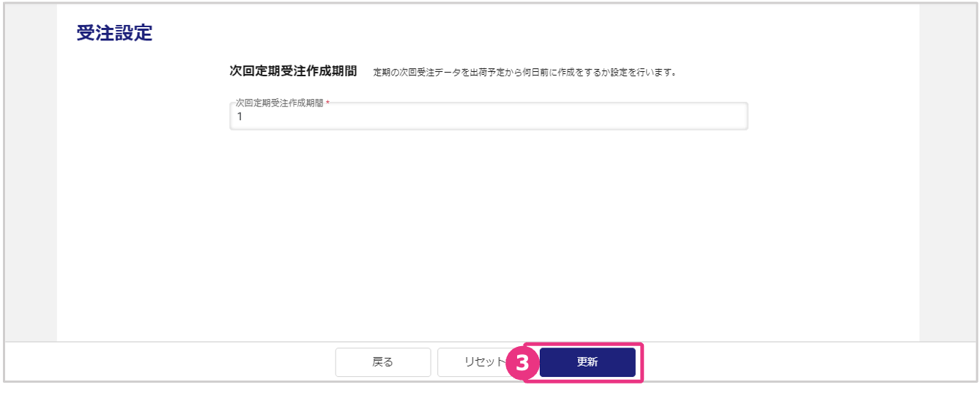The height and width of the screenshot is (393, 980).
Task: Click the red required asterisk marker
Action: [327, 103]
